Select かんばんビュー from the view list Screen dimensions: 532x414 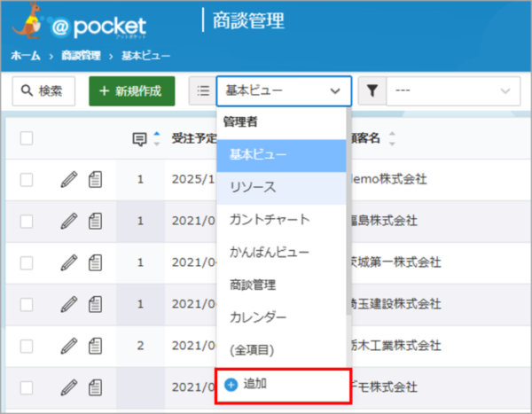pos(269,252)
